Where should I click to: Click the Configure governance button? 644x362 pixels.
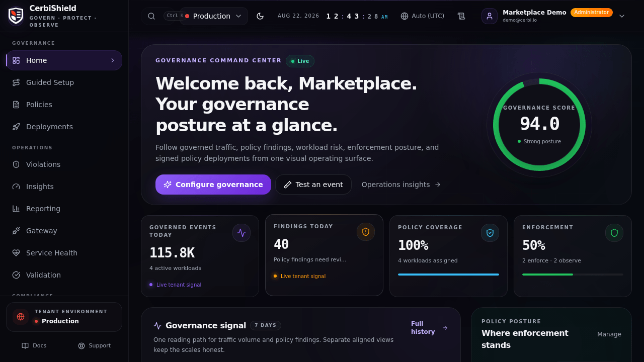click(213, 185)
